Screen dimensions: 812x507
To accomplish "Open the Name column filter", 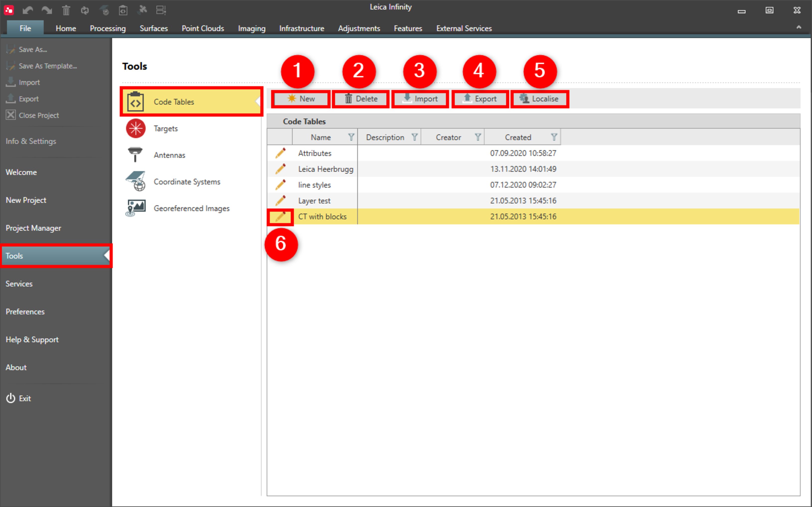I will pyautogui.click(x=351, y=137).
